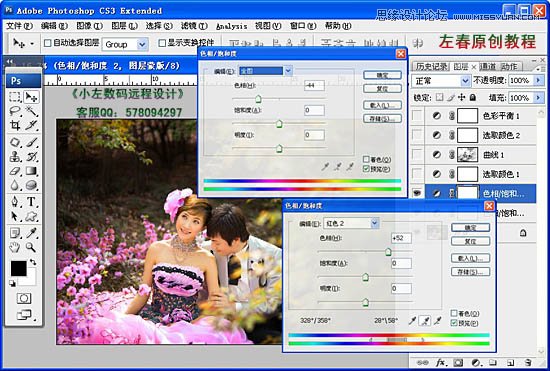Open the 正常 blend mode dropdown
The image size is (550, 371).
465,81
